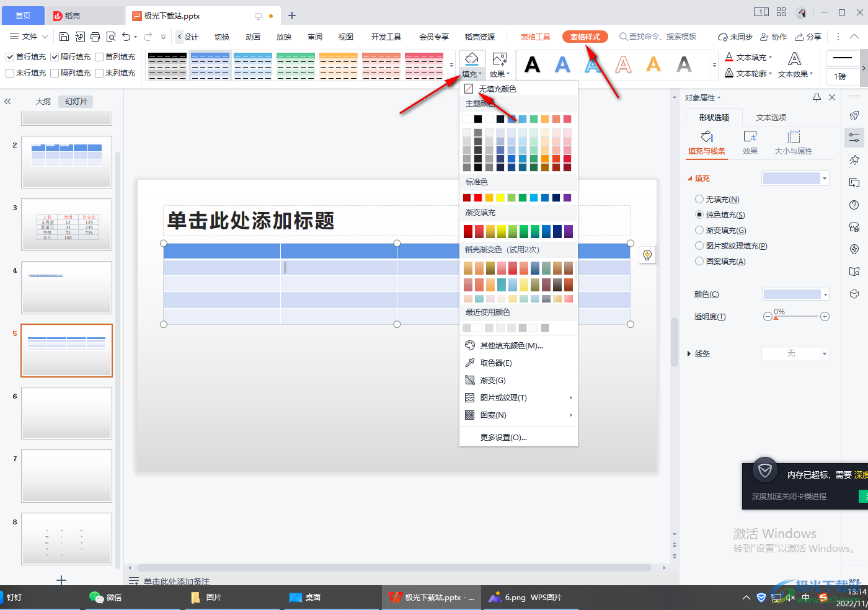Check the 末列填充 checkbox

tap(99, 73)
